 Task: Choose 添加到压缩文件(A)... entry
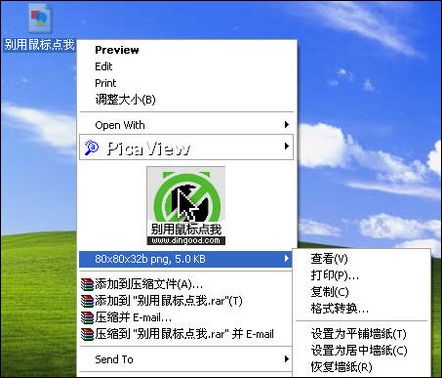185,284
